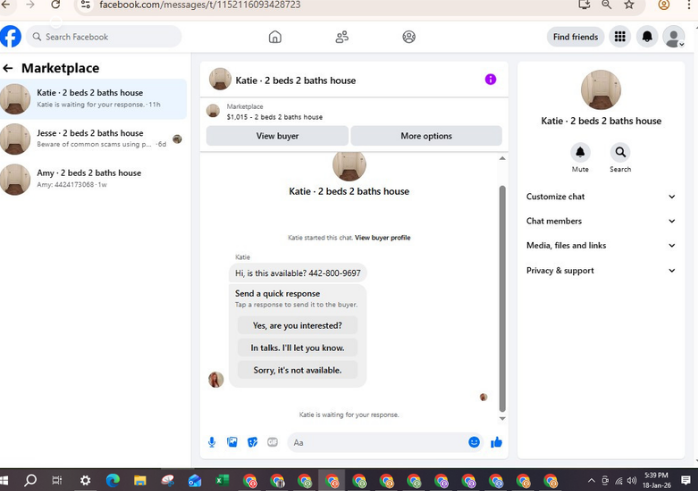Open Amy's 2 beds 2 baths conversation
This screenshot has height=491, width=698.
[x=93, y=179]
